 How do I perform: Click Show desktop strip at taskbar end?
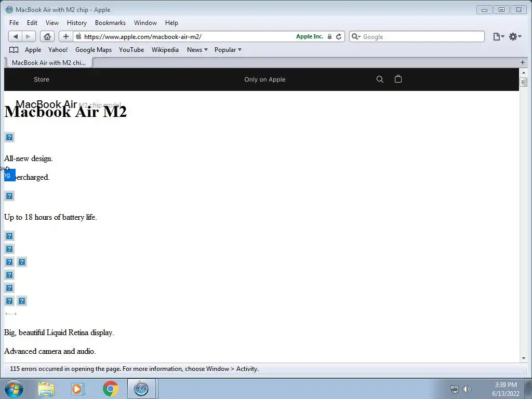pos(528,389)
